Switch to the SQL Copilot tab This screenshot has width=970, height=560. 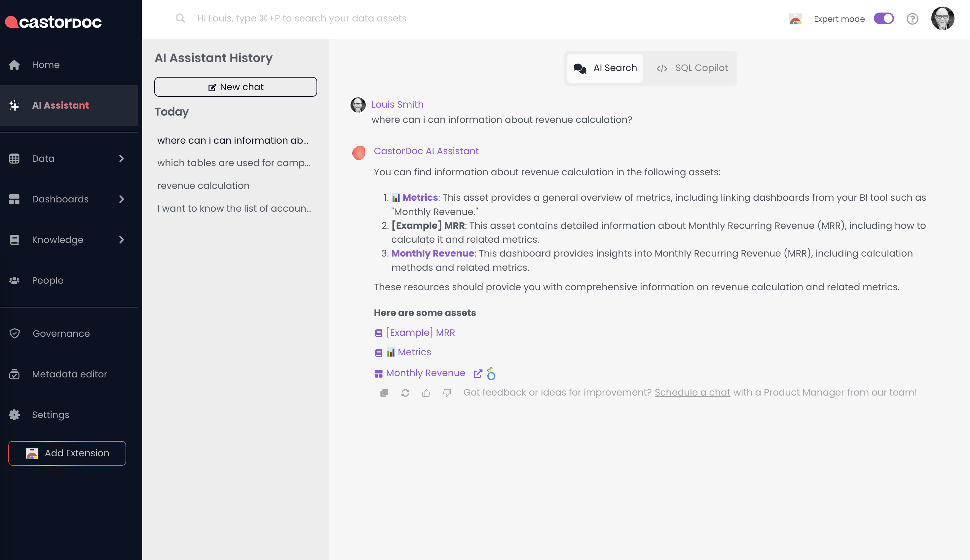[692, 68]
